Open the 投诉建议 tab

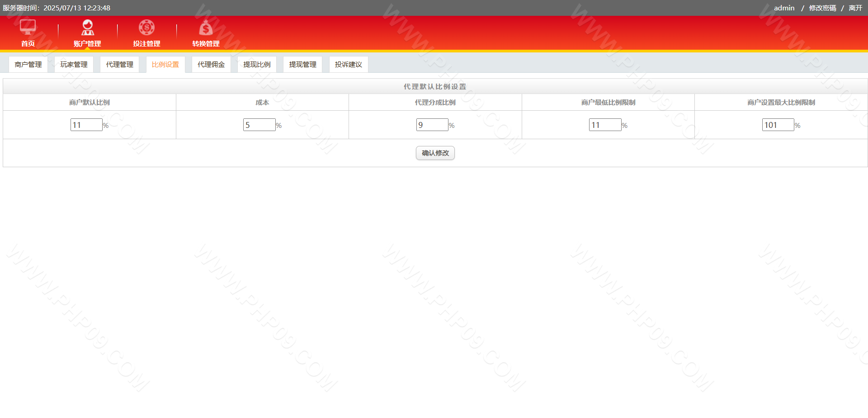[349, 65]
